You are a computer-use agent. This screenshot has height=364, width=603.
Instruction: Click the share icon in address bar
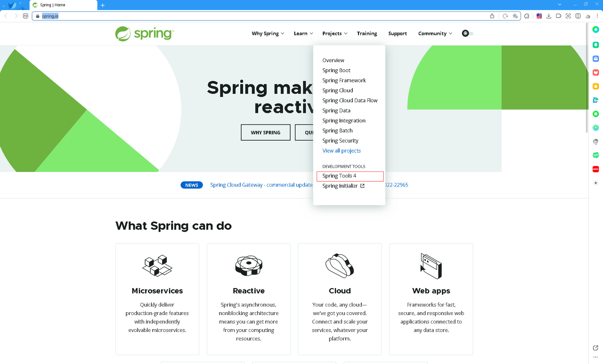click(492, 16)
